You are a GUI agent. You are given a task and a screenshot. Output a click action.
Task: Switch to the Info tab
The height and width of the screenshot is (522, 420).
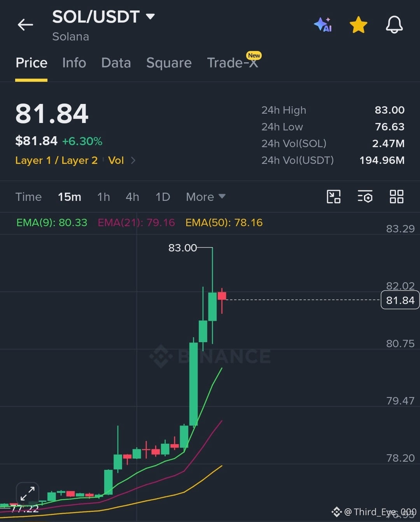74,63
